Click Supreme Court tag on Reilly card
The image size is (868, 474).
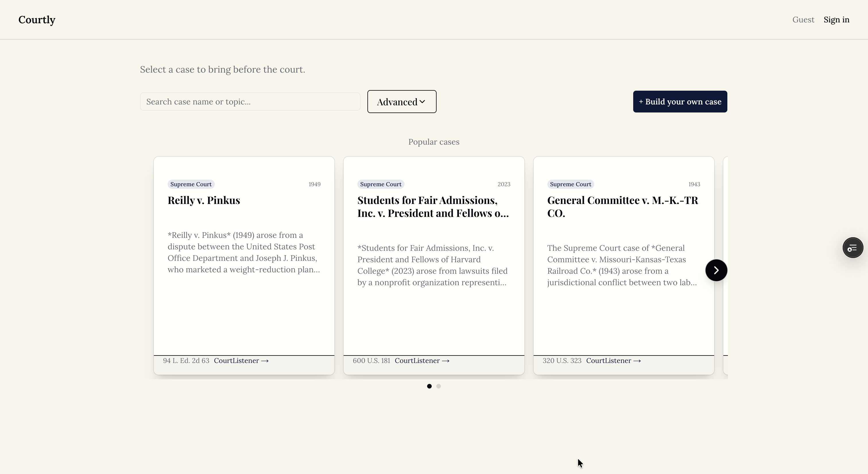[x=191, y=184]
